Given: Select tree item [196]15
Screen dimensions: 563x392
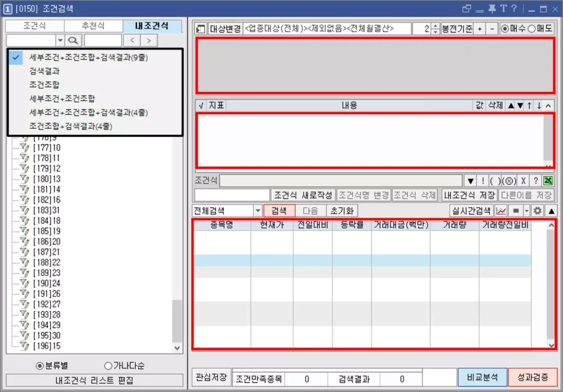Looking at the screenshot, I should click(47, 346).
